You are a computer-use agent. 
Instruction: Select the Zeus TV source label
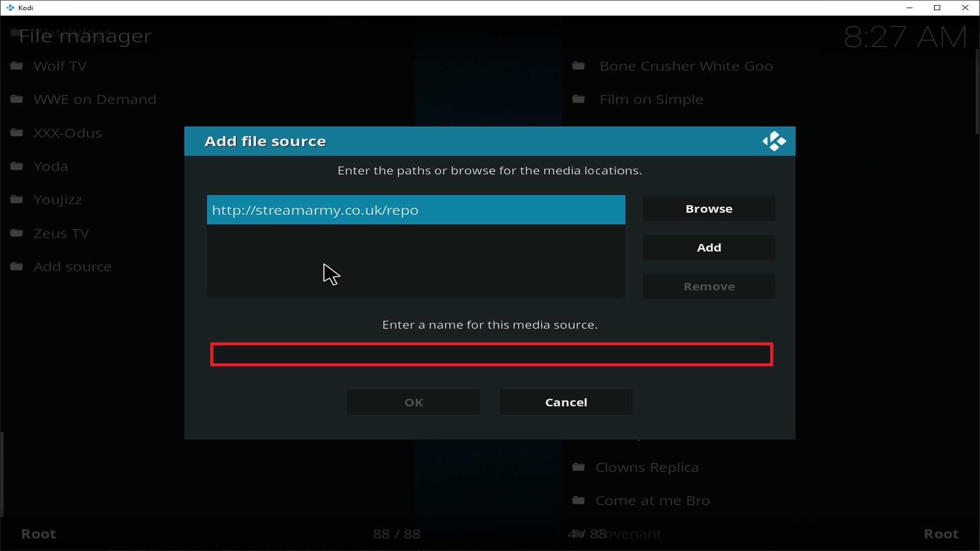[x=61, y=233]
